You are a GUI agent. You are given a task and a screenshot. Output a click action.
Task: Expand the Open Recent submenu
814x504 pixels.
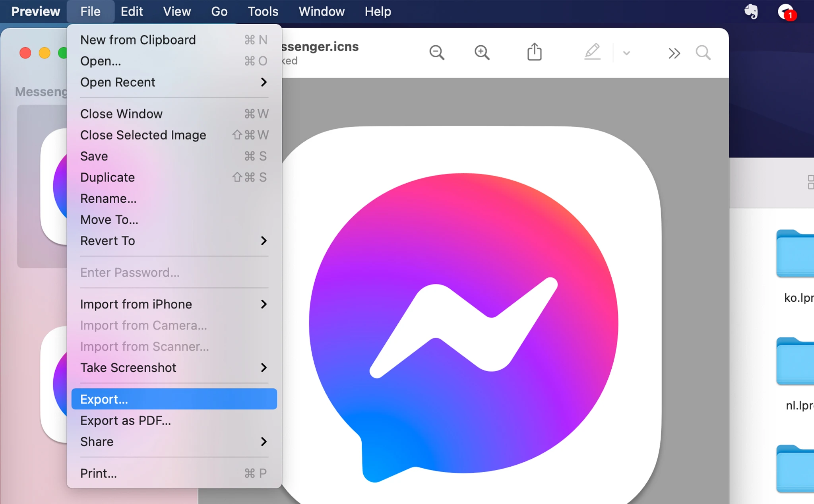coord(174,82)
